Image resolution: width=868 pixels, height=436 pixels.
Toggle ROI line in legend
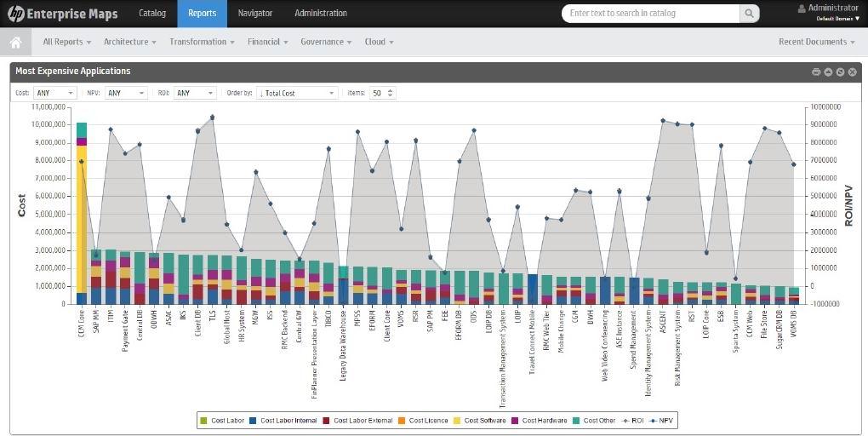[631, 421]
